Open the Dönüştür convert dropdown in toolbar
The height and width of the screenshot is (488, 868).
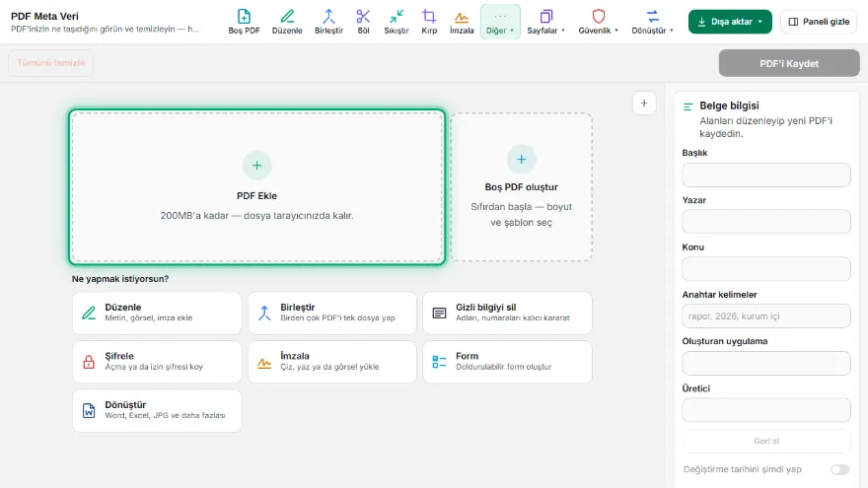pos(653,22)
